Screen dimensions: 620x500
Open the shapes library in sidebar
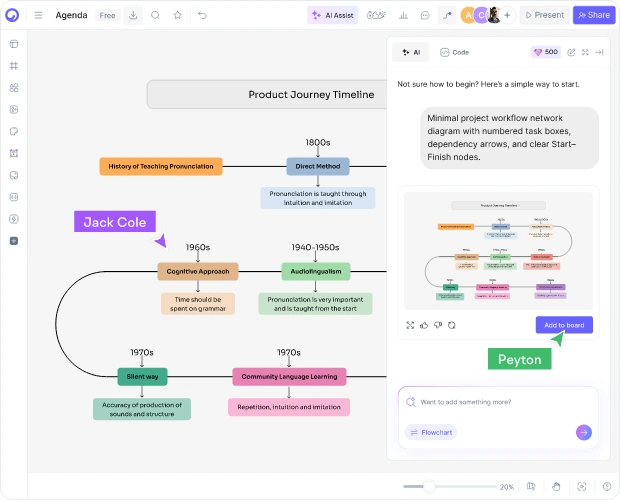click(14, 87)
